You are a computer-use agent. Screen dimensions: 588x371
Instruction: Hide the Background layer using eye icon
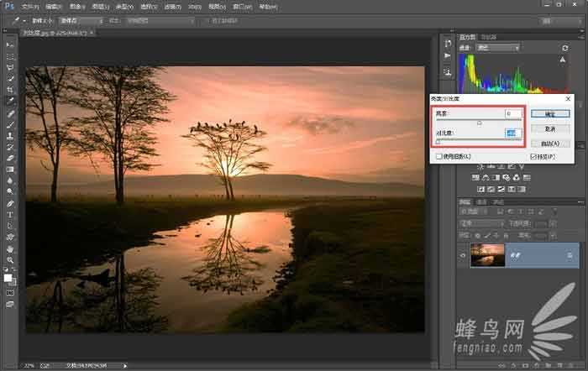pyautogui.click(x=463, y=254)
